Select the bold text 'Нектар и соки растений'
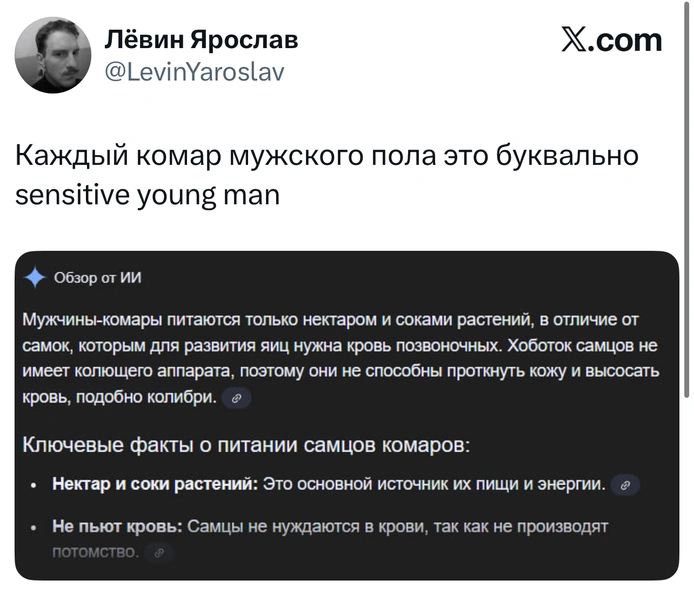This screenshot has height=600, width=694. (155, 485)
